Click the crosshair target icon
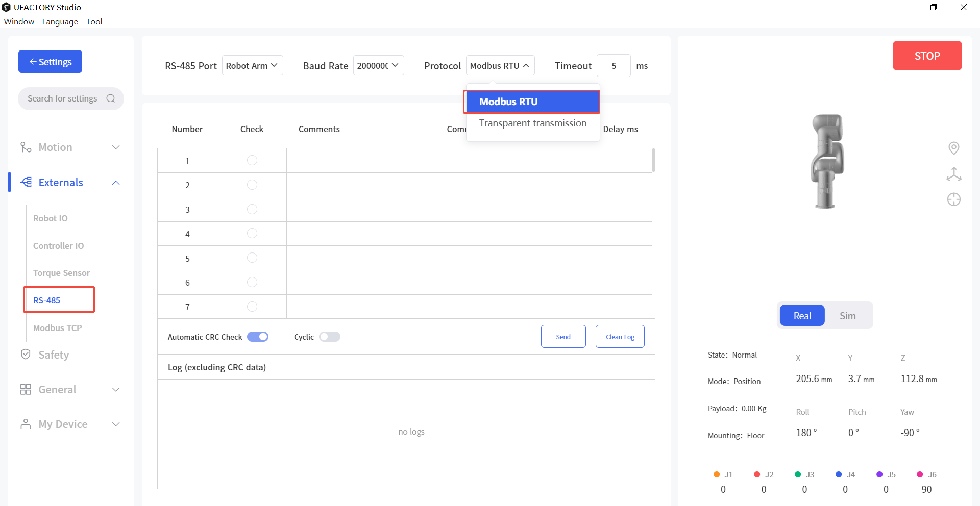980x506 pixels. [x=953, y=199]
